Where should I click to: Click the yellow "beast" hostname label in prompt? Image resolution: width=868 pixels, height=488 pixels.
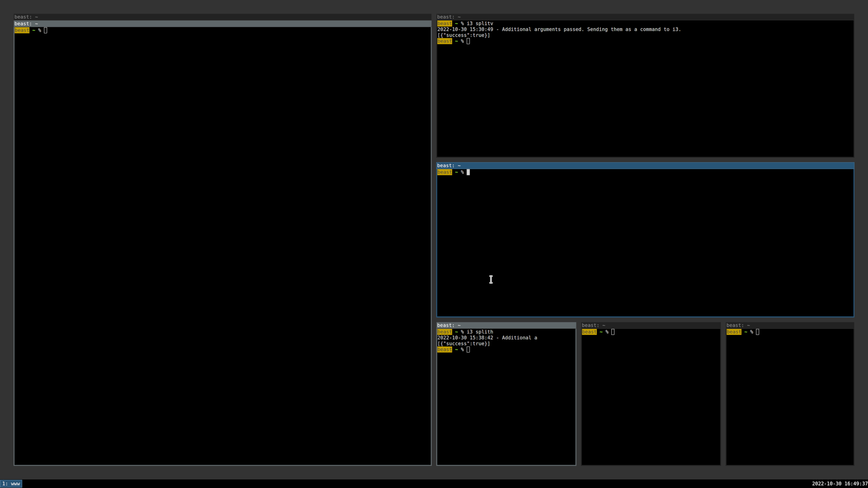coord(444,172)
